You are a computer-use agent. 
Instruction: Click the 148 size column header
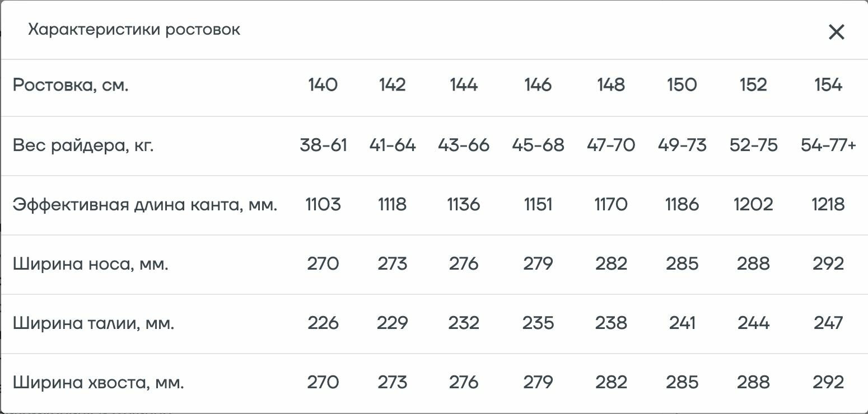(x=610, y=85)
